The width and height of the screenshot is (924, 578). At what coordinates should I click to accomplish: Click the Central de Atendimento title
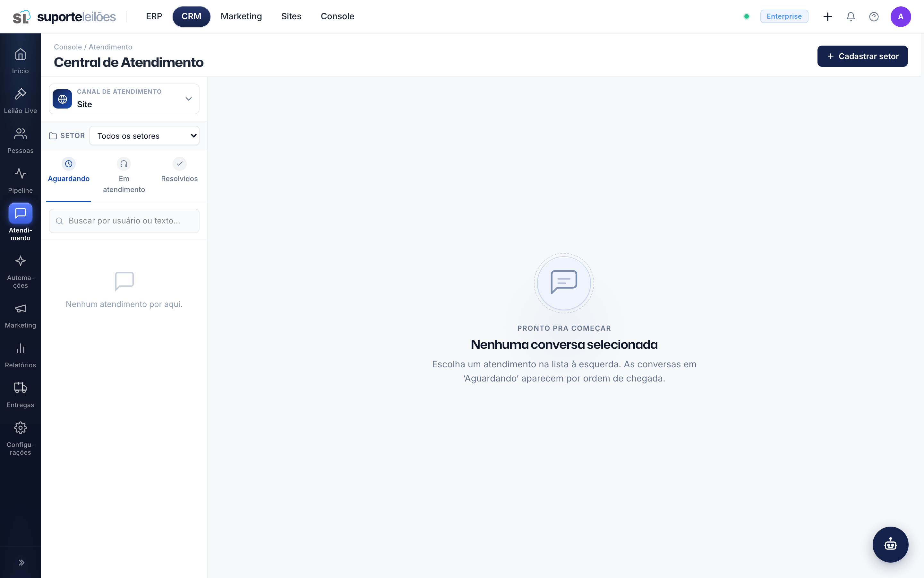click(x=129, y=62)
